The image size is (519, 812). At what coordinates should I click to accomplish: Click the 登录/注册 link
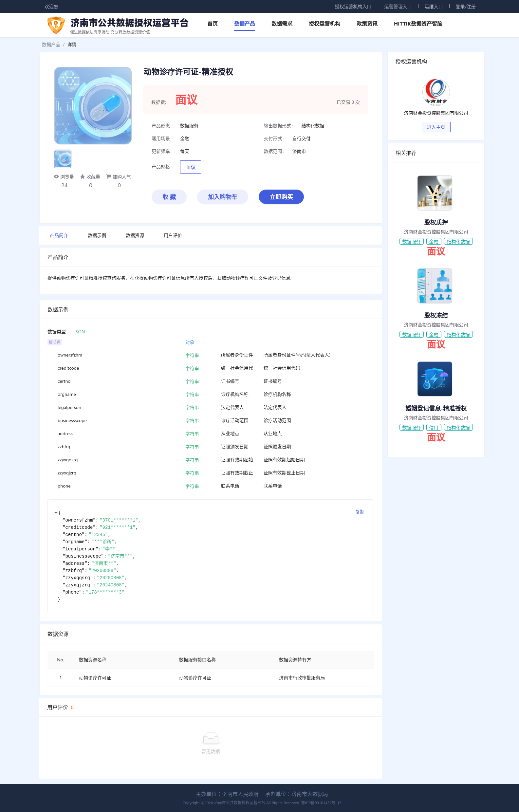[465, 7]
